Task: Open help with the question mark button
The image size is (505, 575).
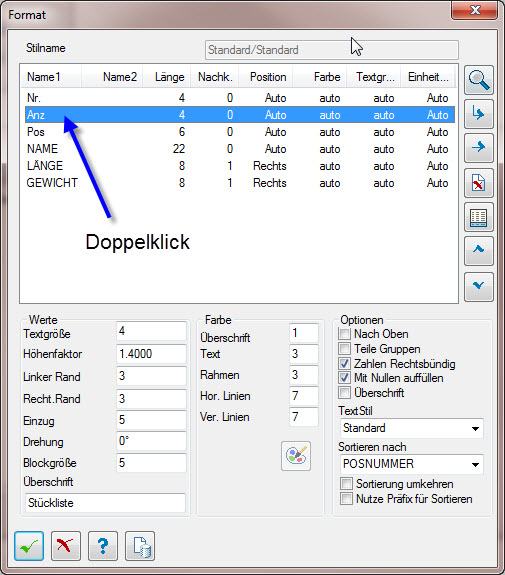Action: pos(103,546)
